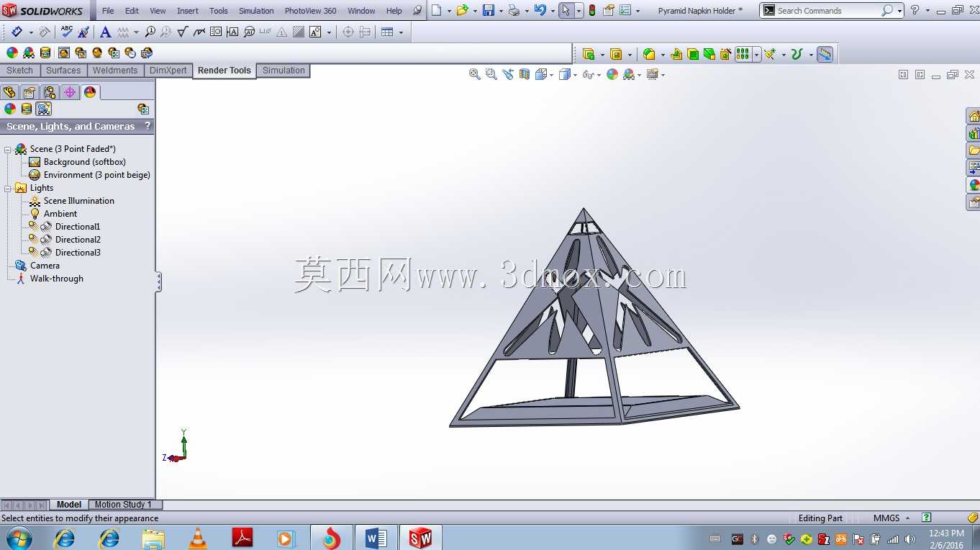Image resolution: width=980 pixels, height=550 pixels.
Task: Open render Options icon
Action: coord(114,53)
